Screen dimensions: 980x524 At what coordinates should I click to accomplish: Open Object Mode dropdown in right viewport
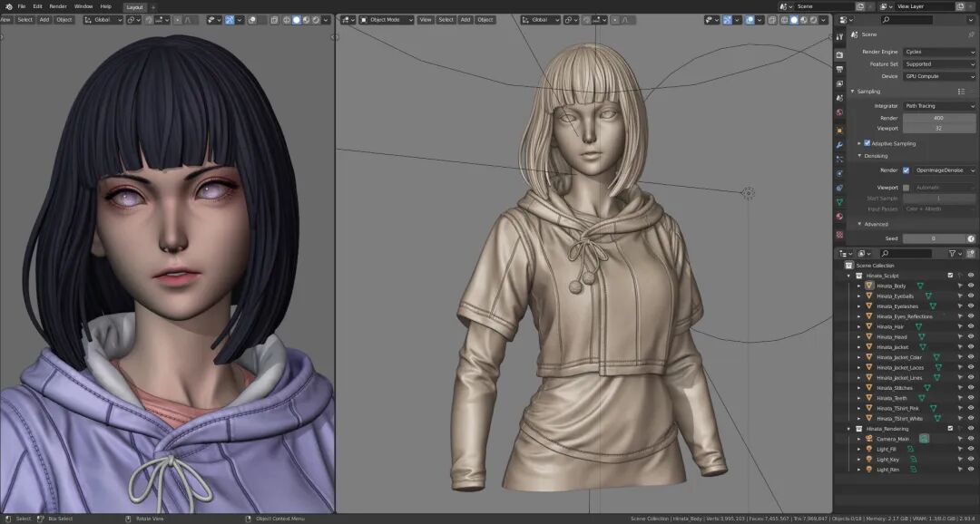point(387,20)
